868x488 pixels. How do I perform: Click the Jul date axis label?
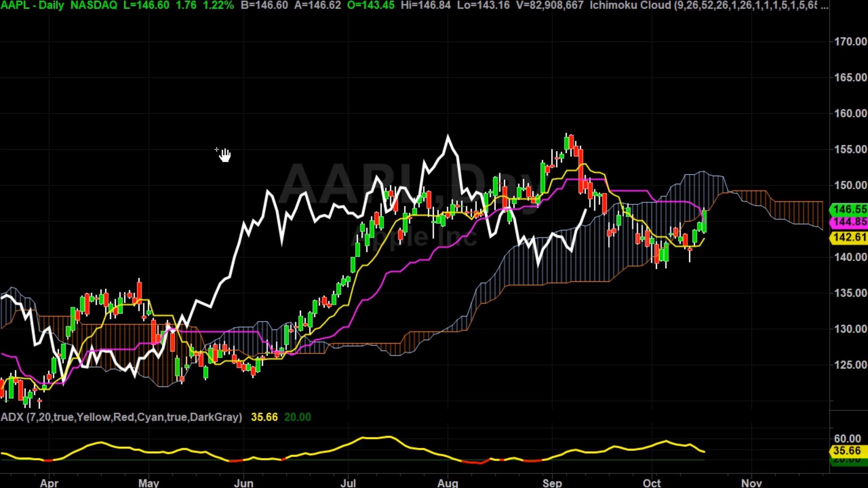pos(348,483)
